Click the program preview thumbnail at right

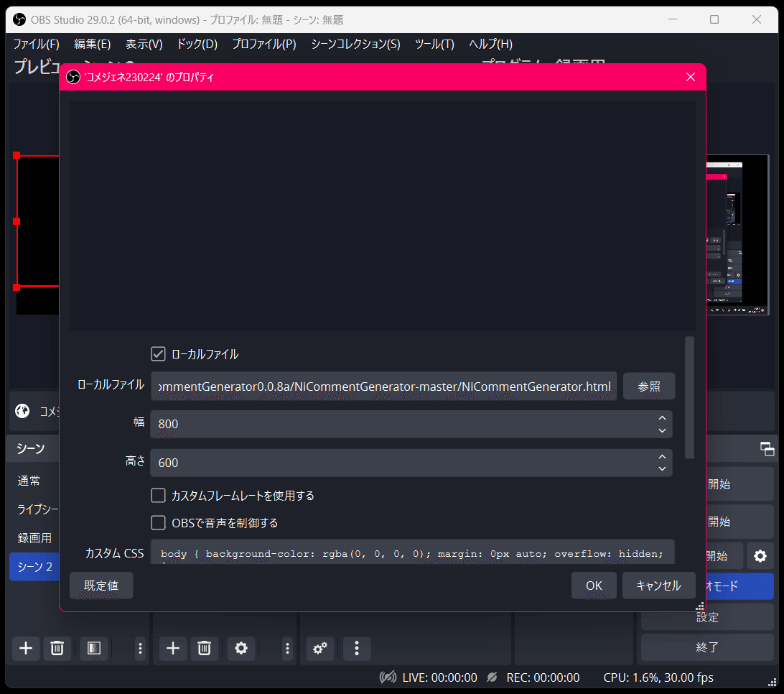(x=737, y=235)
